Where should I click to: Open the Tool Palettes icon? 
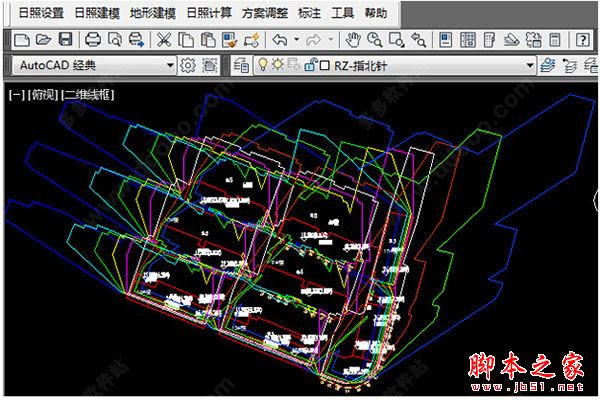click(x=489, y=40)
